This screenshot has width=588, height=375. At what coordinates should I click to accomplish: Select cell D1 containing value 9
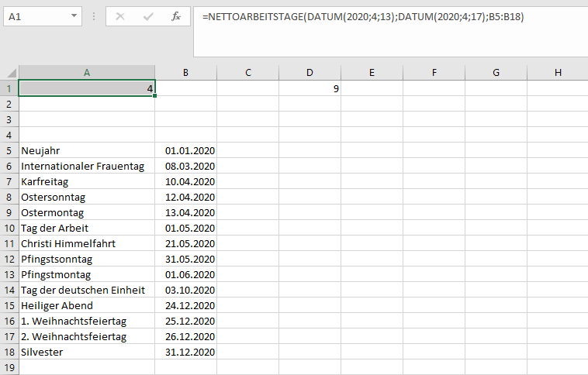[310, 88]
